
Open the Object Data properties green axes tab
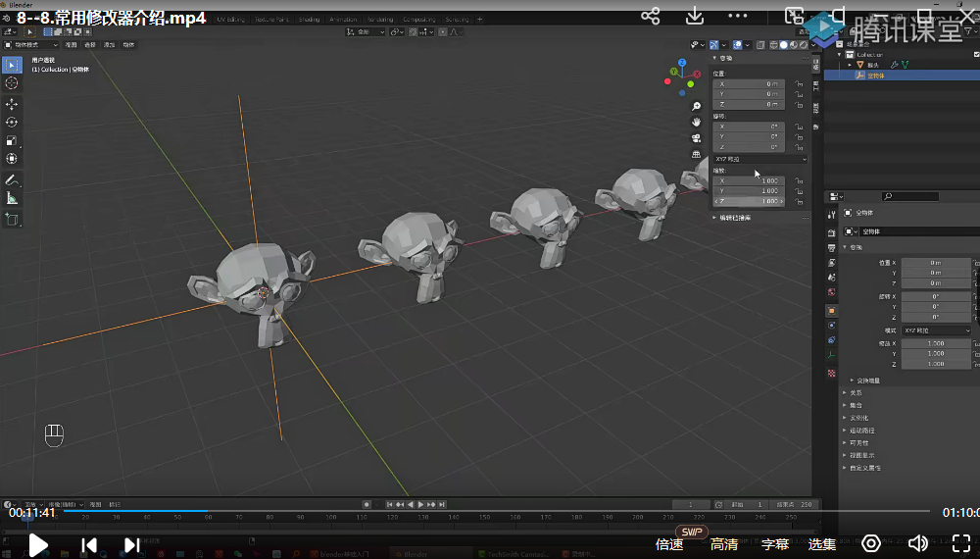pos(831,355)
